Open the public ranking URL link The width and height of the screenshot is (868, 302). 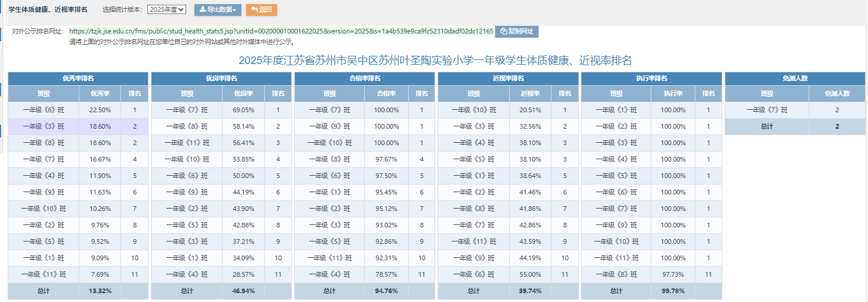281,31
